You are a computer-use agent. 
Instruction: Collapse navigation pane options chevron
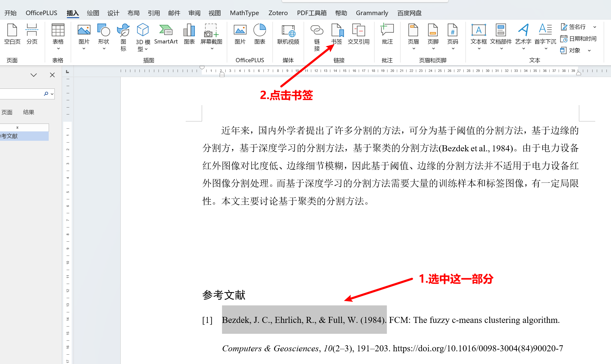34,75
